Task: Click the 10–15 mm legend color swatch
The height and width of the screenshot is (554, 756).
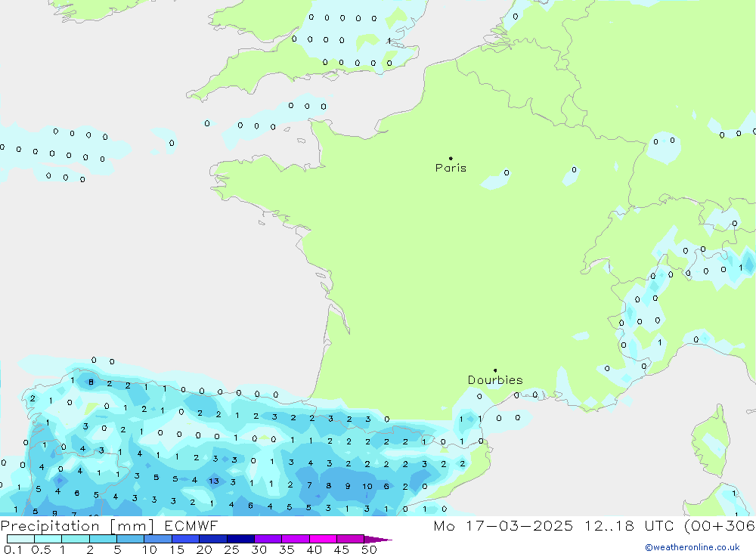Action: point(158,539)
